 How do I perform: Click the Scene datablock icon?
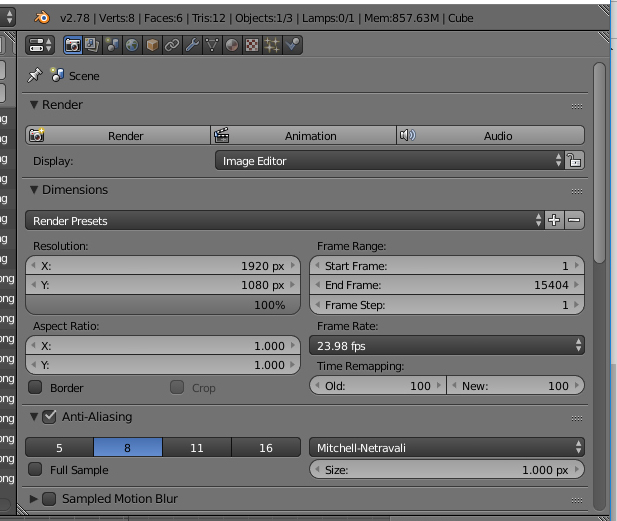click(57, 74)
